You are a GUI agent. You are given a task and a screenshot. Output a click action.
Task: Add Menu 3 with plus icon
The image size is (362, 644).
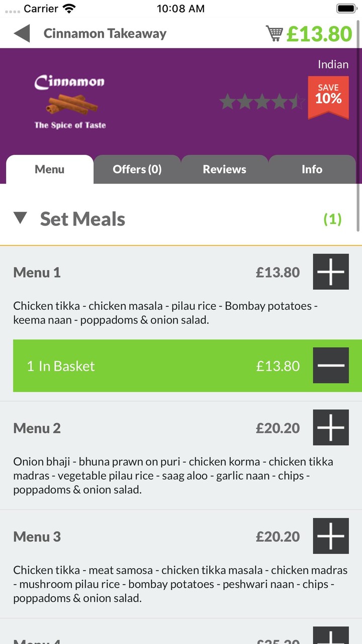(x=331, y=536)
